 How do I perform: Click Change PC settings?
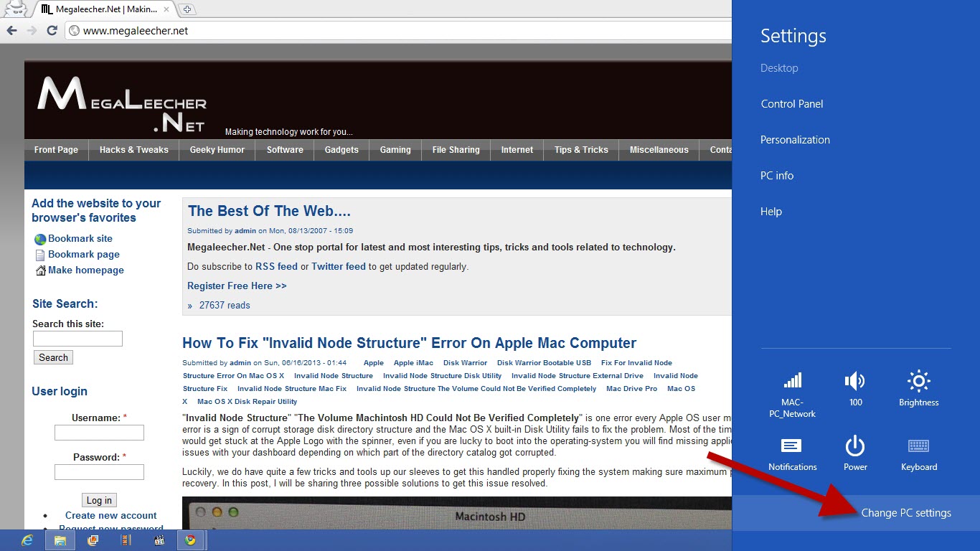(906, 513)
